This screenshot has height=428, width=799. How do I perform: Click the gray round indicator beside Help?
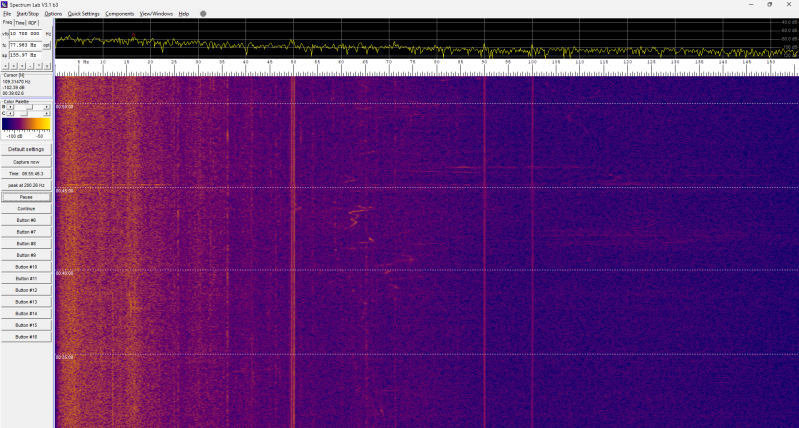point(203,14)
